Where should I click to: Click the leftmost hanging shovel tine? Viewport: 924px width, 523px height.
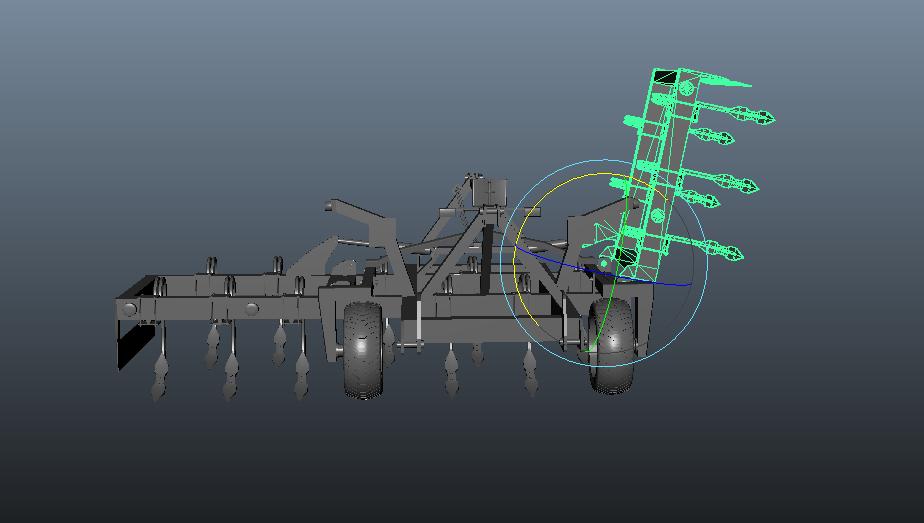[x=160, y=378]
